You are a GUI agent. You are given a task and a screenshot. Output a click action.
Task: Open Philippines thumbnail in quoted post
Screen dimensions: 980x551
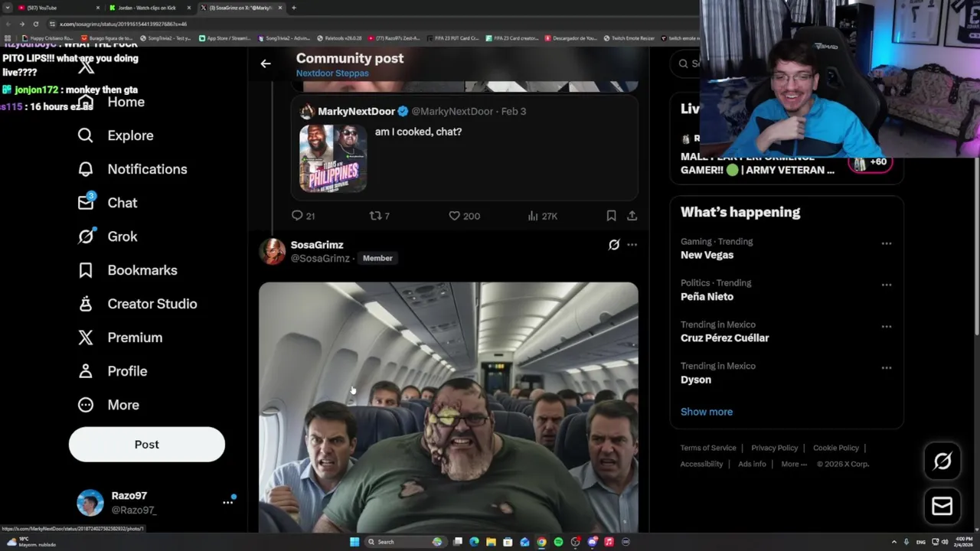(x=333, y=158)
